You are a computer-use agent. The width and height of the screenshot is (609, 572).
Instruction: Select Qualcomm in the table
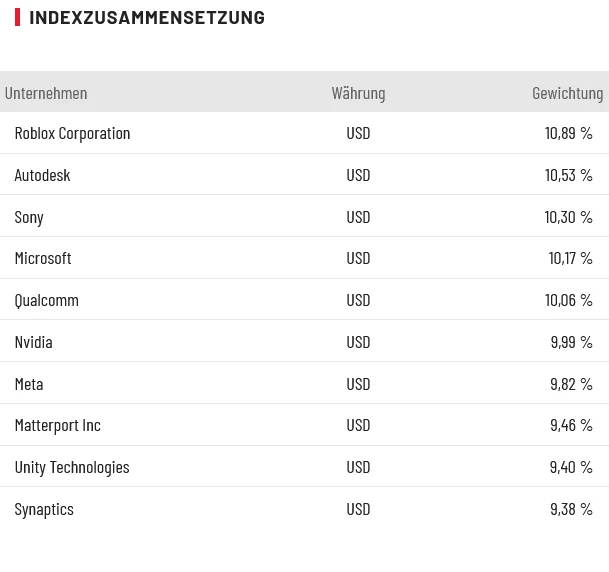tap(46, 300)
